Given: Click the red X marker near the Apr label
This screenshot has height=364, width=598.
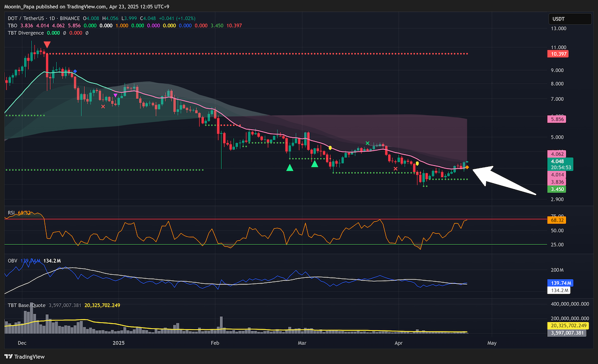Looking at the screenshot, I should tap(396, 169).
